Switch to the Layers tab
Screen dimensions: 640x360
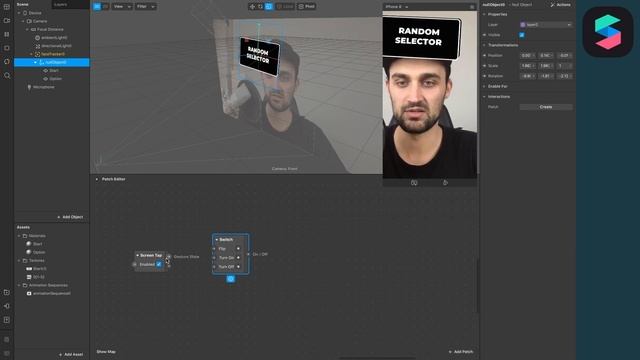(60, 4)
